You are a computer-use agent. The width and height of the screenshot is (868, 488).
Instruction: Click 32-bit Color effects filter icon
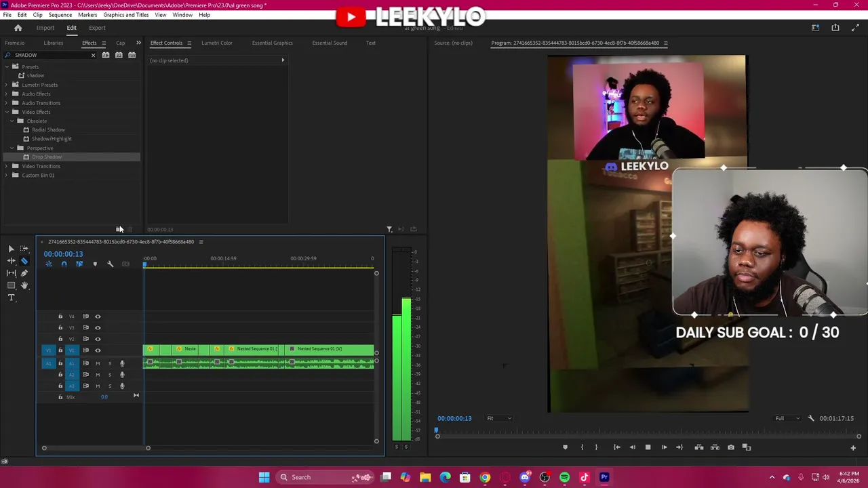coord(119,55)
